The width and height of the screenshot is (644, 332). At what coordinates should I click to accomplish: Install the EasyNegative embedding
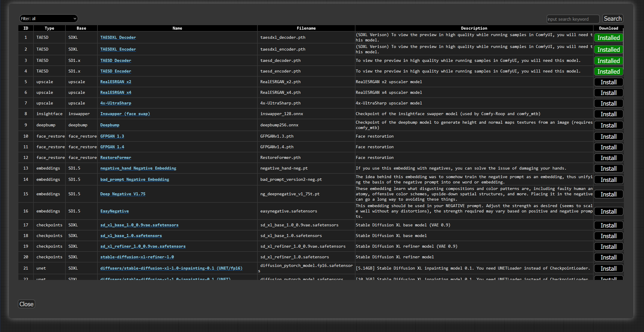(608, 212)
